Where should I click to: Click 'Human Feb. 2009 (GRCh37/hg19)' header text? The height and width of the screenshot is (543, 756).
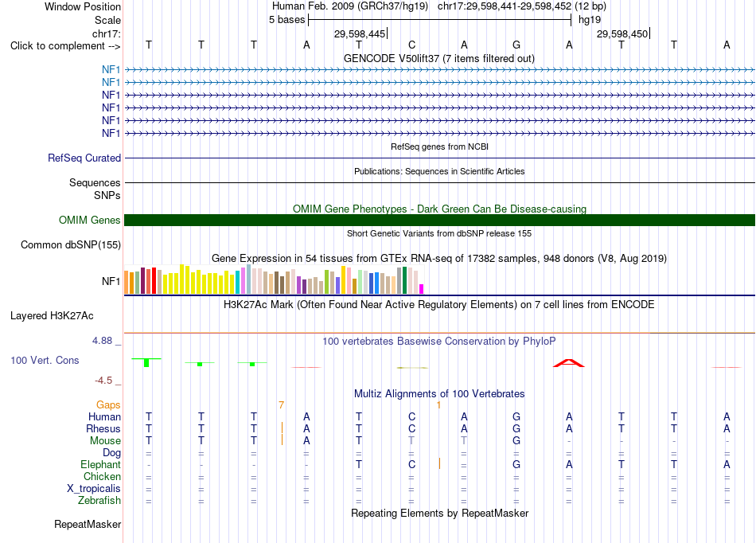[x=350, y=6]
